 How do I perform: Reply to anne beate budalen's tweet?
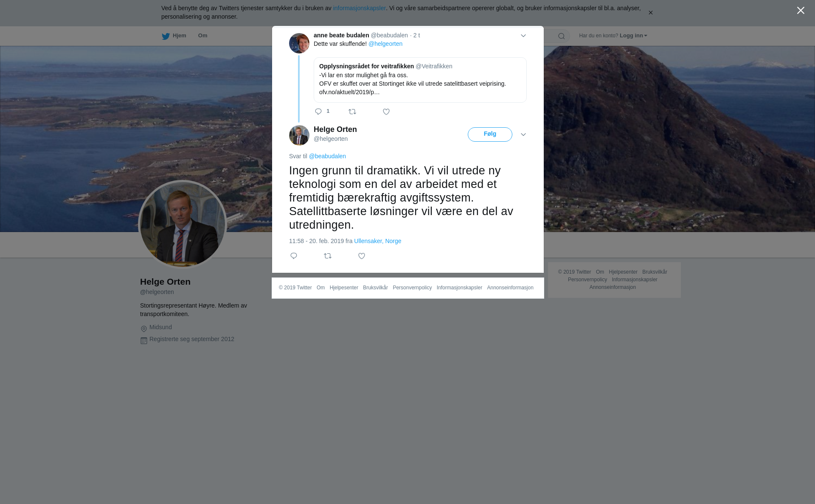318,112
